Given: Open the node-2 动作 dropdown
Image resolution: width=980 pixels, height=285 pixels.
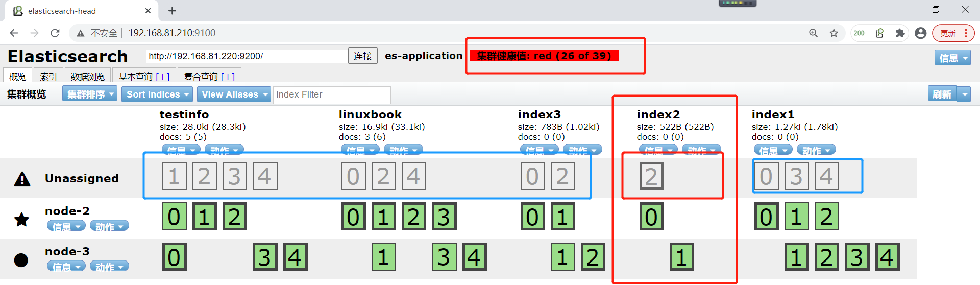Looking at the screenshot, I should [109, 226].
